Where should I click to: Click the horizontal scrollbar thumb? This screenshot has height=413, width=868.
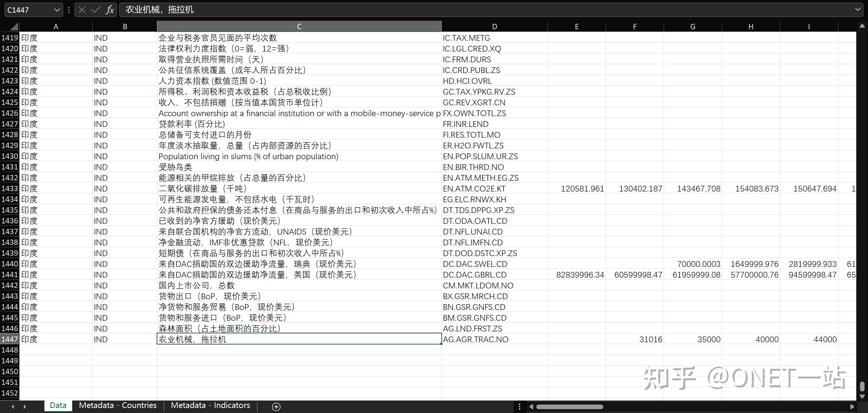(569, 406)
